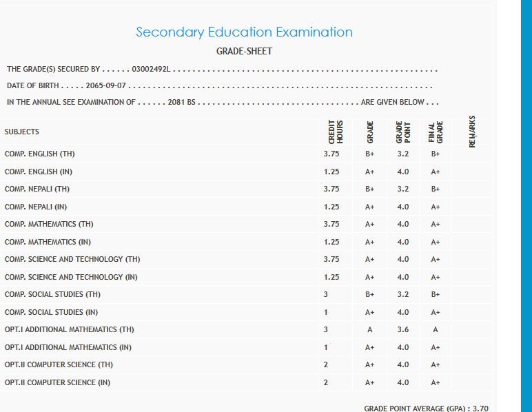Click the SUBJECTS column header
Viewport: 532px width, 412px height.
(x=22, y=132)
